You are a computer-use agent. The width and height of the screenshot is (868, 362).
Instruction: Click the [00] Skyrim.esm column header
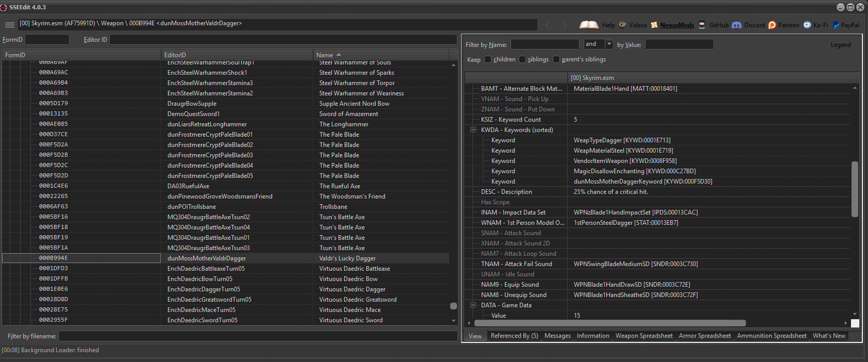tap(713, 78)
